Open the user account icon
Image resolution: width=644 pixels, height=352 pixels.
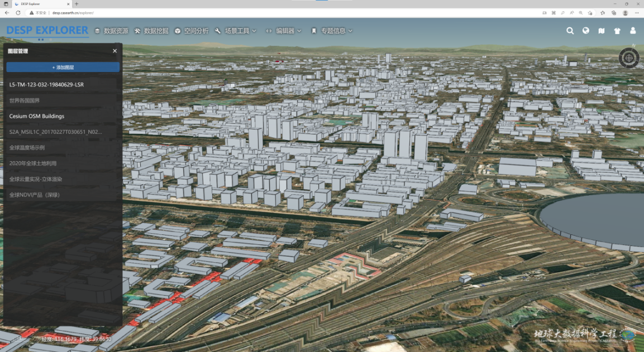click(633, 31)
